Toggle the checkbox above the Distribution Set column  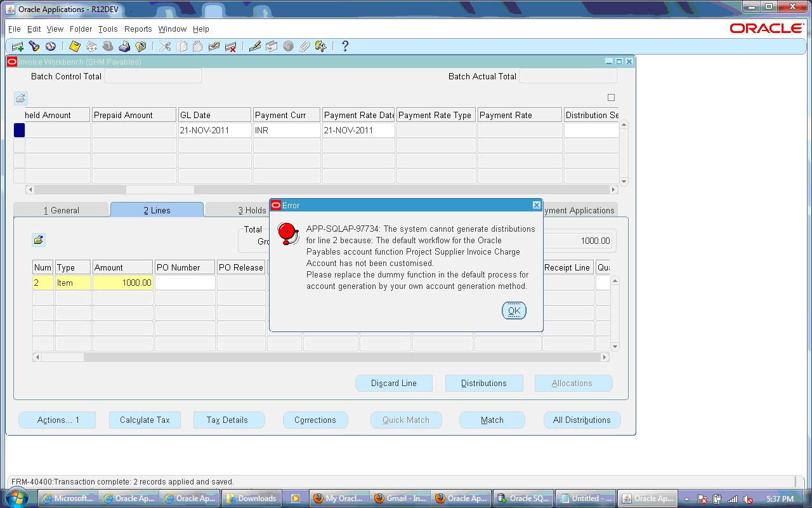click(612, 98)
